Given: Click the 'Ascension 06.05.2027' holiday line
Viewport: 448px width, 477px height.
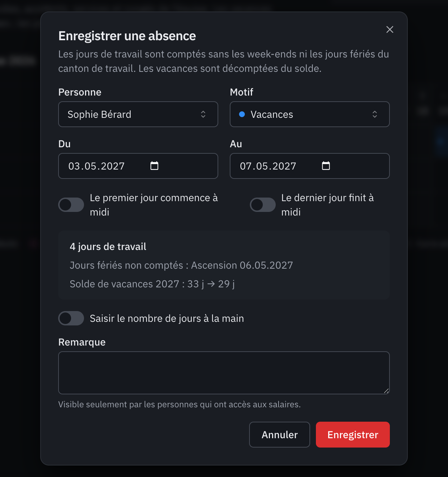Looking at the screenshot, I should point(181,265).
